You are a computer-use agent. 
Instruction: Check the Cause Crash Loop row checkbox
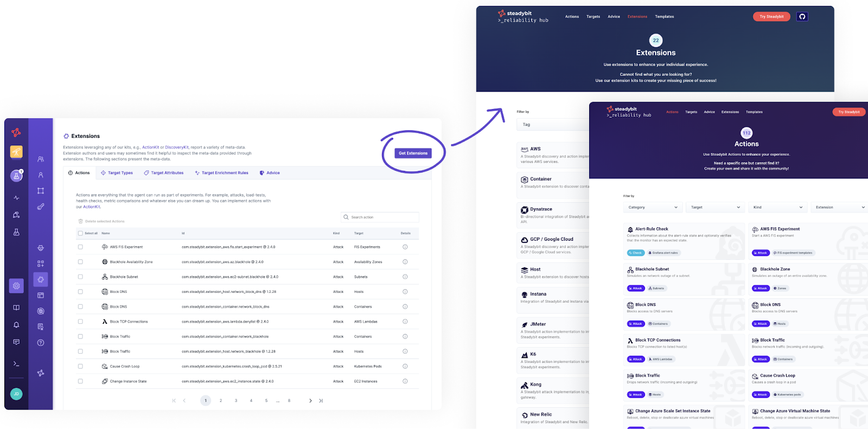pyautogui.click(x=80, y=366)
